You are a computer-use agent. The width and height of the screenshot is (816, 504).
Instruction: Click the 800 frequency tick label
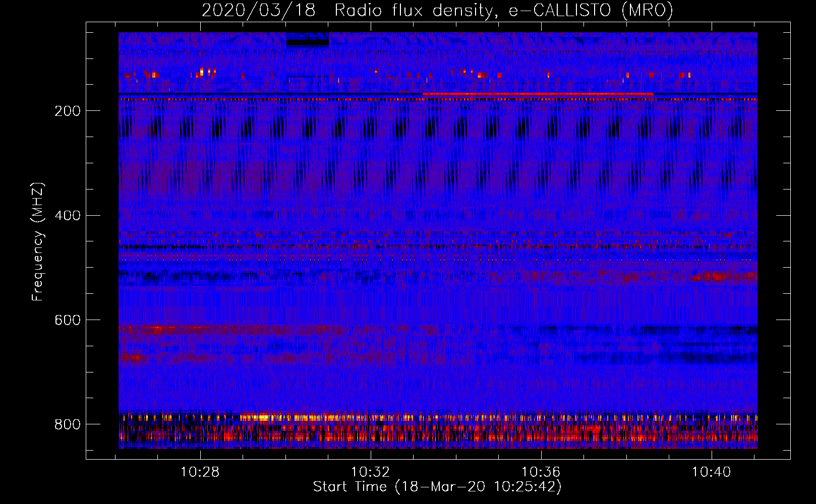[x=67, y=424]
